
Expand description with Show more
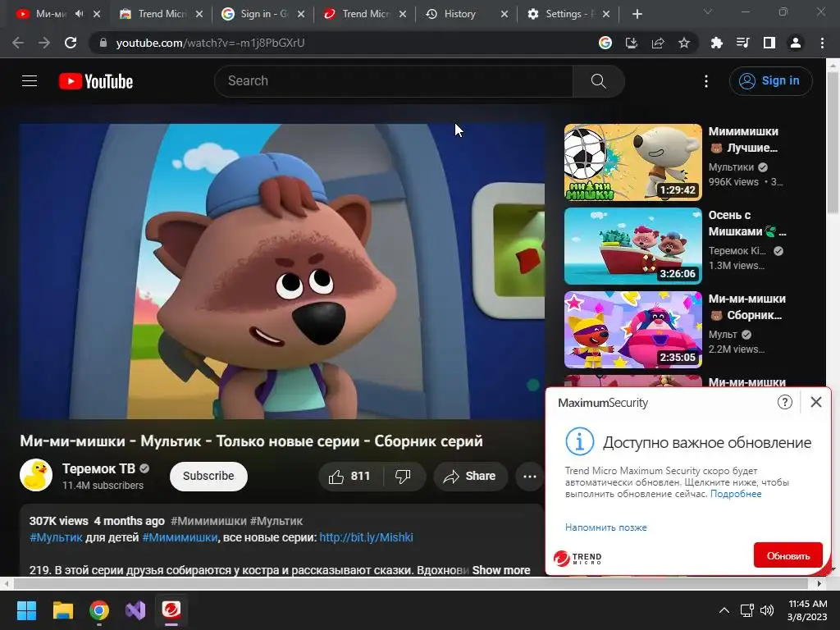tap(501, 570)
